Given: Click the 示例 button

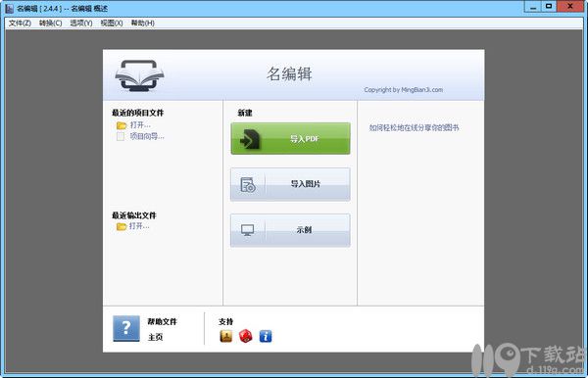Looking at the screenshot, I should pyautogui.click(x=290, y=230).
